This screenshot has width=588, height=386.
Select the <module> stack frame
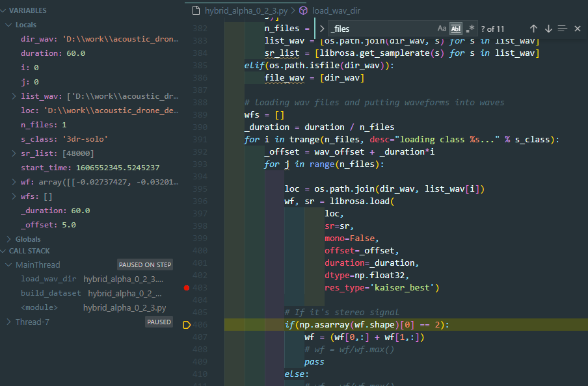[x=38, y=307]
